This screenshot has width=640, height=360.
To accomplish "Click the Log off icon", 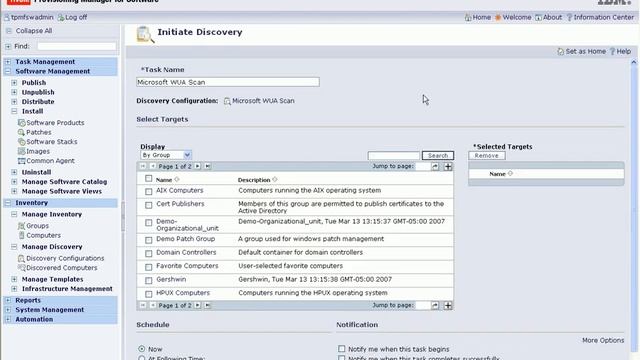I will 60,18.
